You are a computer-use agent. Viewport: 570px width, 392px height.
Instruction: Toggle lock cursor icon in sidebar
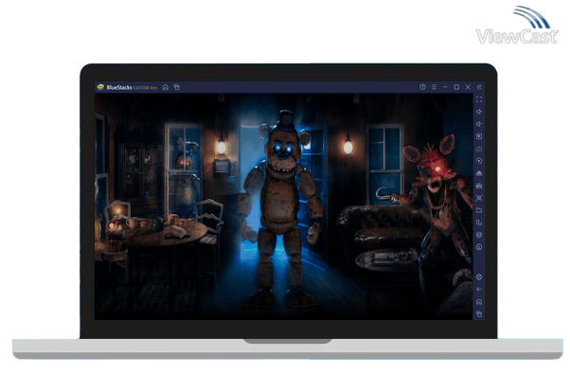479,136
